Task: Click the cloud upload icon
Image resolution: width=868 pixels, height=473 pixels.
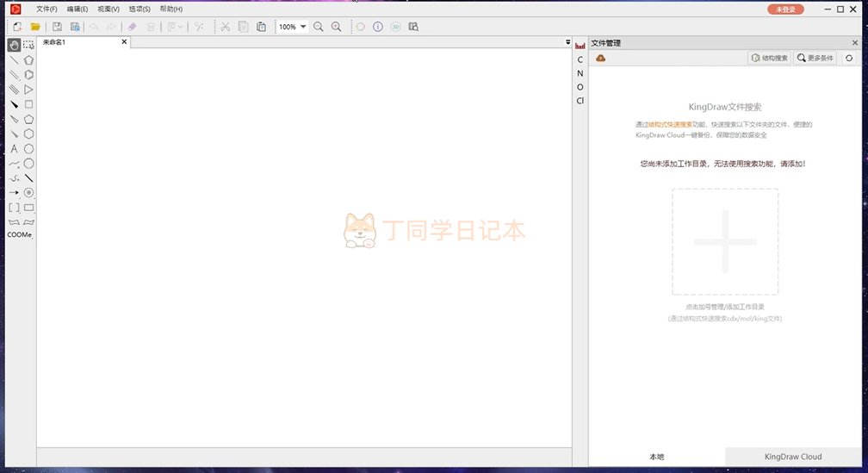Action: pyautogui.click(x=601, y=58)
